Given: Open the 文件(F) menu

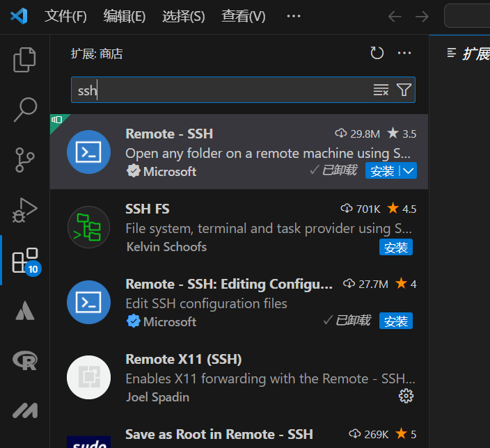Looking at the screenshot, I should point(65,16).
